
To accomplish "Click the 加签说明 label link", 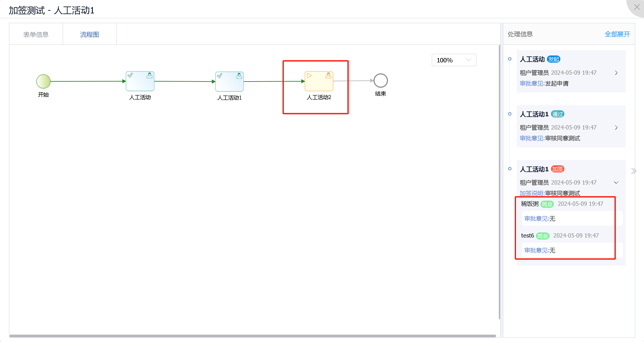I will (532, 193).
